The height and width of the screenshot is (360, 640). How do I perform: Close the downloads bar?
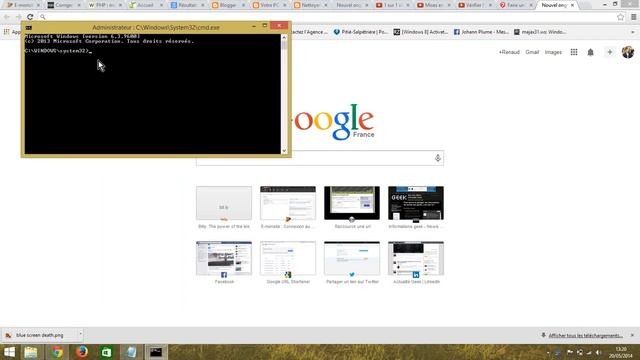click(632, 335)
